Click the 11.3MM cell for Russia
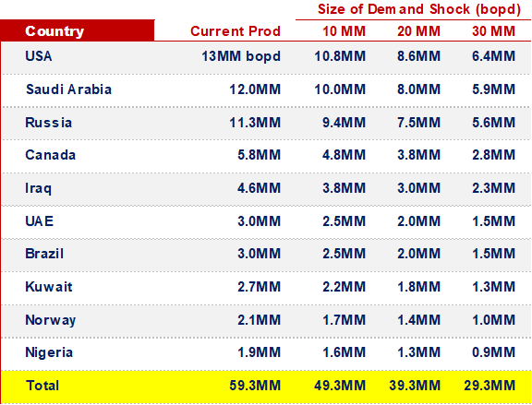The width and height of the screenshot is (532, 405). click(x=255, y=123)
